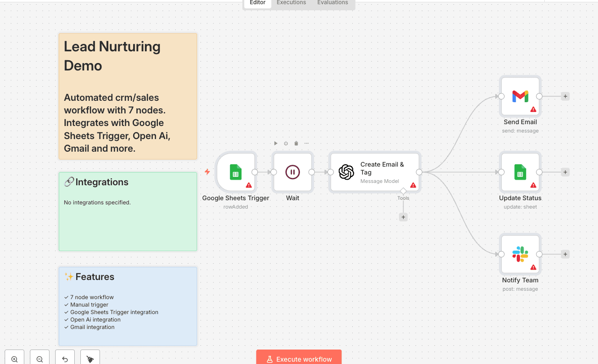The height and width of the screenshot is (364, 598).
Task: Open the OpenAI Create Email & Tag node
Action: (375, 172)
